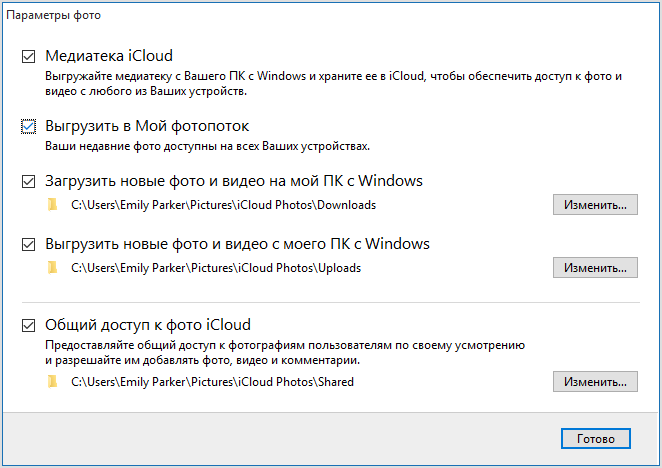The image size is (662, 468).
Task: Click the Uploads folder icon
Action: tap(52, 268)
